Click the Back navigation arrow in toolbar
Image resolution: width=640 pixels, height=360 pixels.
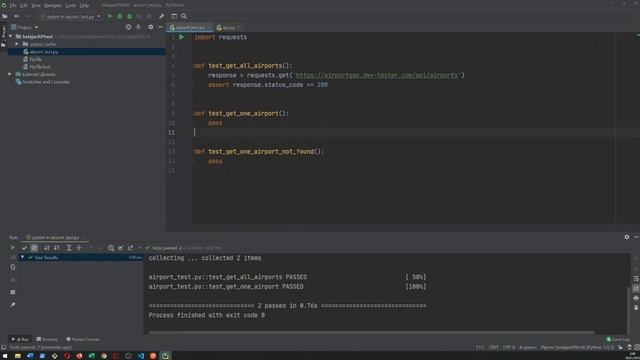click(17, 16)
